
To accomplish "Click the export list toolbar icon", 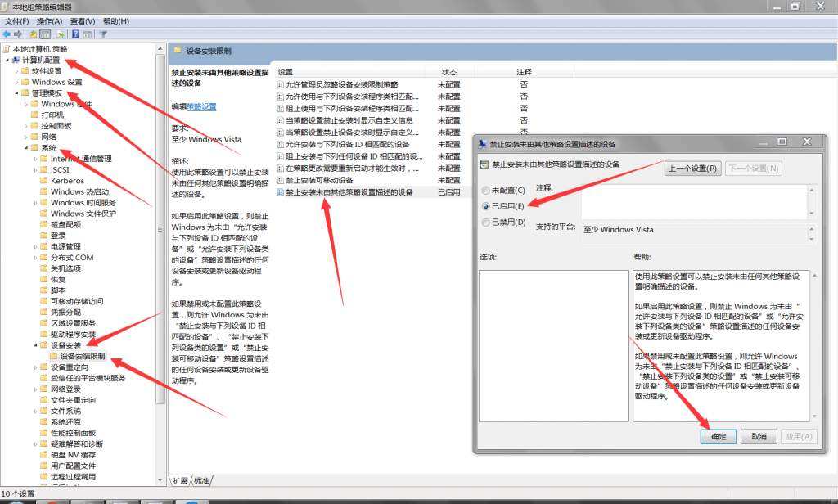I will click(61, 34).
